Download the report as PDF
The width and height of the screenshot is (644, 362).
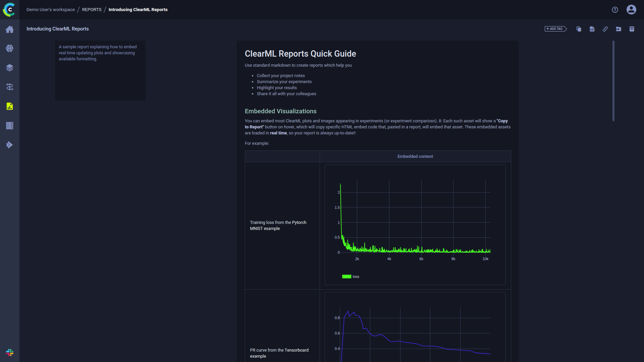pyautogui.click(x=592, y=29)
